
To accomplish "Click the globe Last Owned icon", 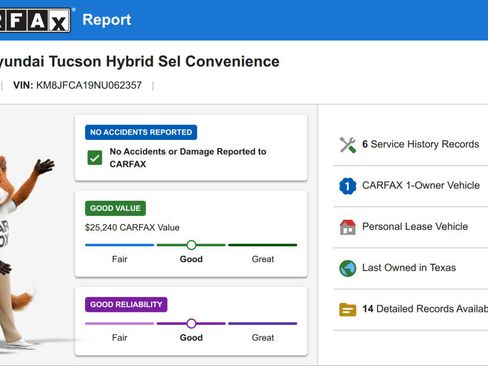I will click(x=348, y=268).
